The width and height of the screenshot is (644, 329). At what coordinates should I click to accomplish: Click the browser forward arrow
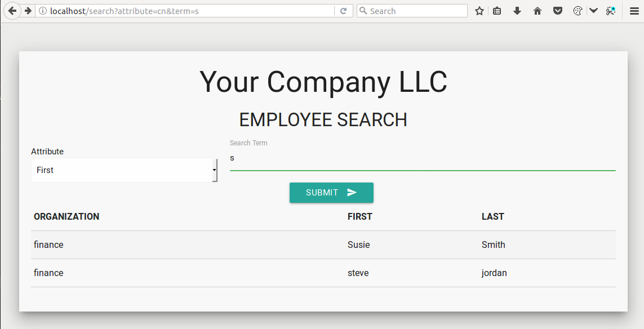point(28,11)
